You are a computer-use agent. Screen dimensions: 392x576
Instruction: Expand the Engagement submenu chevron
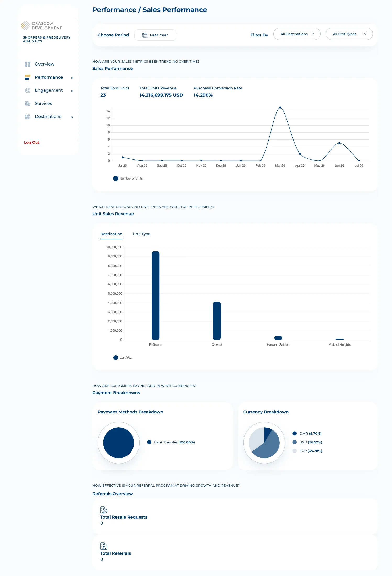(72, 91)
